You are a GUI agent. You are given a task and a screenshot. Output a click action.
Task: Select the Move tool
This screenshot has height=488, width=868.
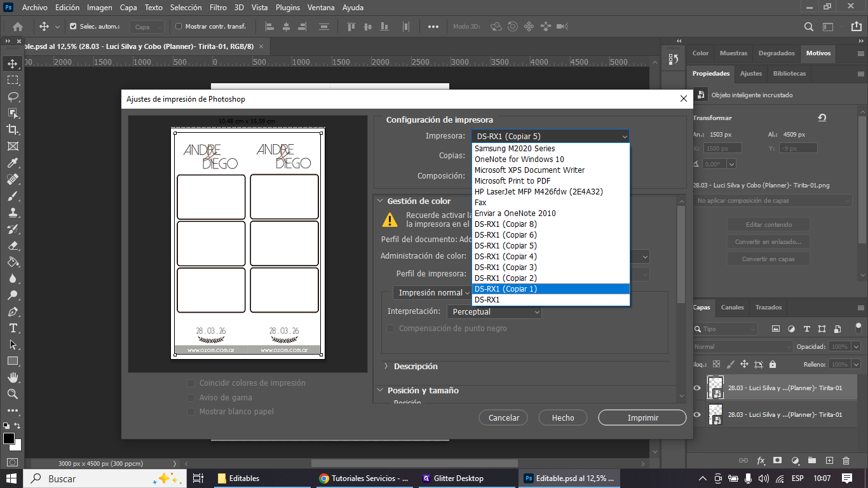(x=12, y=64)
